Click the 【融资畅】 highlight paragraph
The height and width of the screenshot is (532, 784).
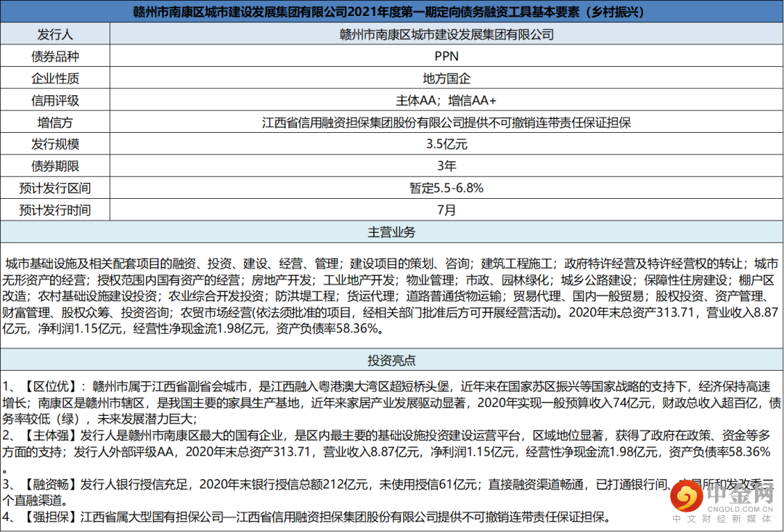388,492
